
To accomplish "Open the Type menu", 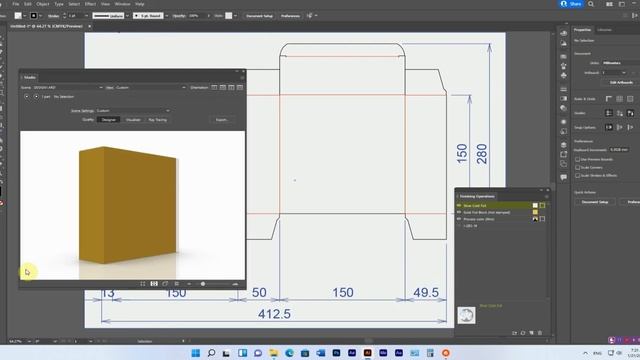I will tap(59, 4).
